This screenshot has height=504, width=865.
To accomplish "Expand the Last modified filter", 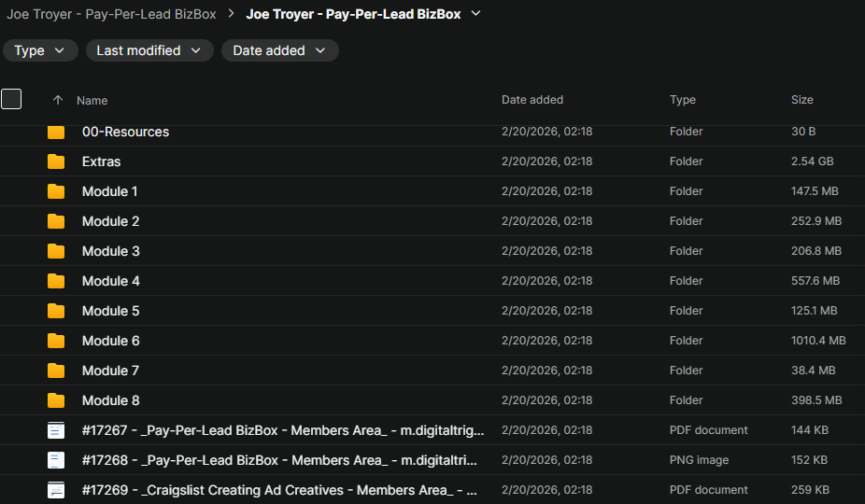I will 149,50.
